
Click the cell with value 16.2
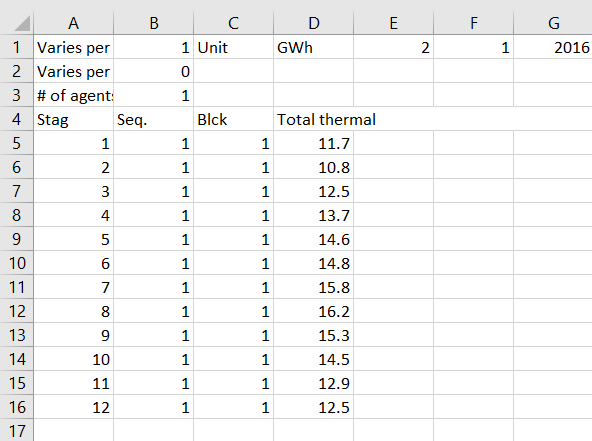click(313, 311)
